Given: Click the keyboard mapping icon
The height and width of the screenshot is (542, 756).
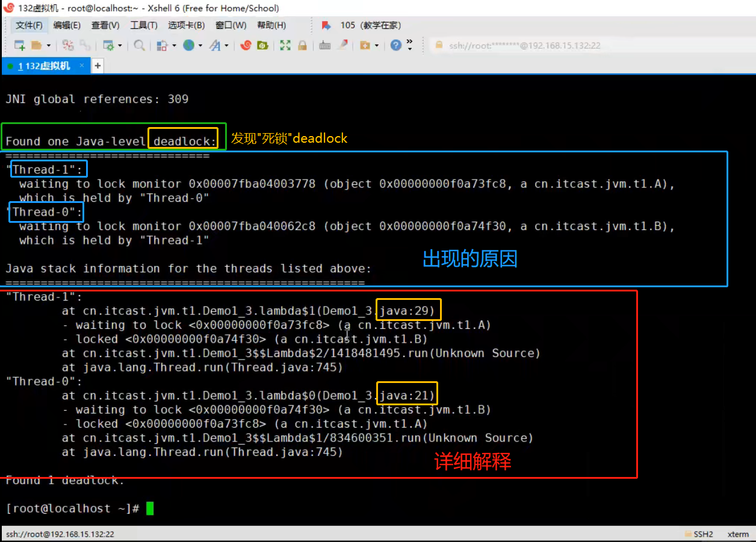Looking at the screenshot, I should pos(325,45).
